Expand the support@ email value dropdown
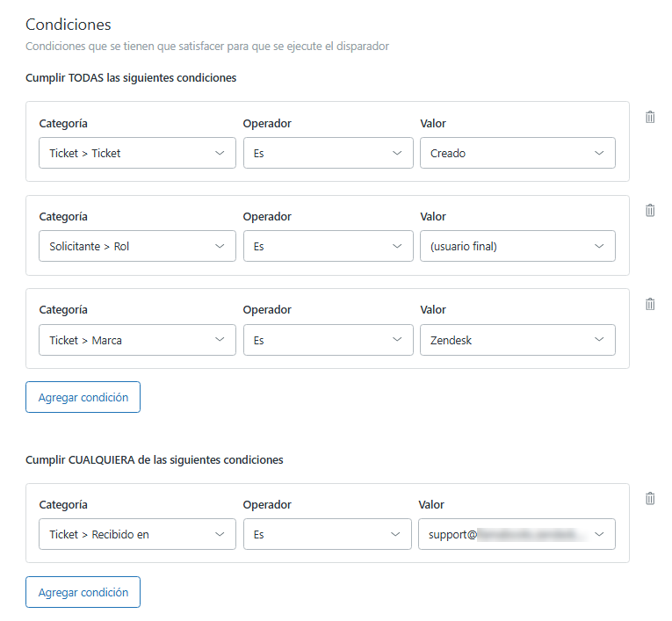672x621 pixels. (x=517, y=534)
